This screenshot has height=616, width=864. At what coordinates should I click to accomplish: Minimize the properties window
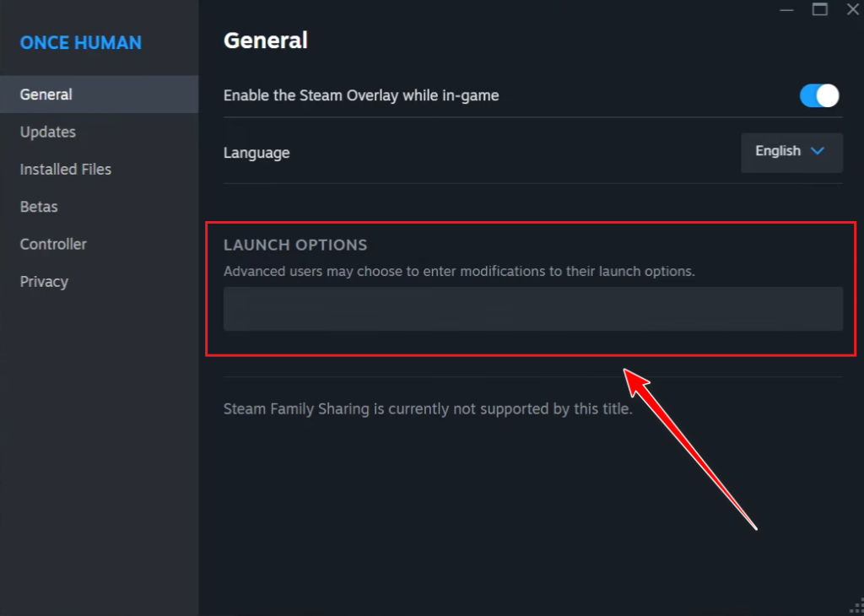click(787, 8)
